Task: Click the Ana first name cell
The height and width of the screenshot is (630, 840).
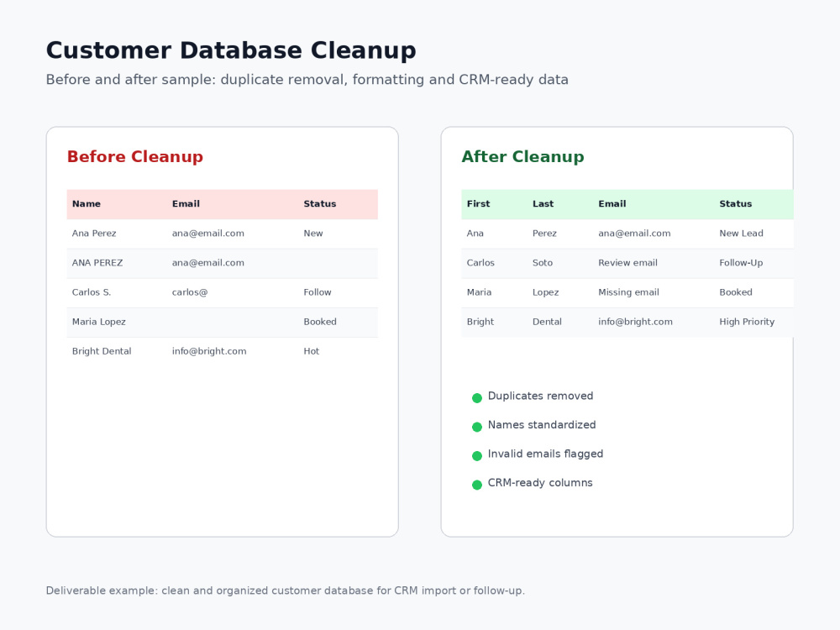Action: (x=475, y=233)
